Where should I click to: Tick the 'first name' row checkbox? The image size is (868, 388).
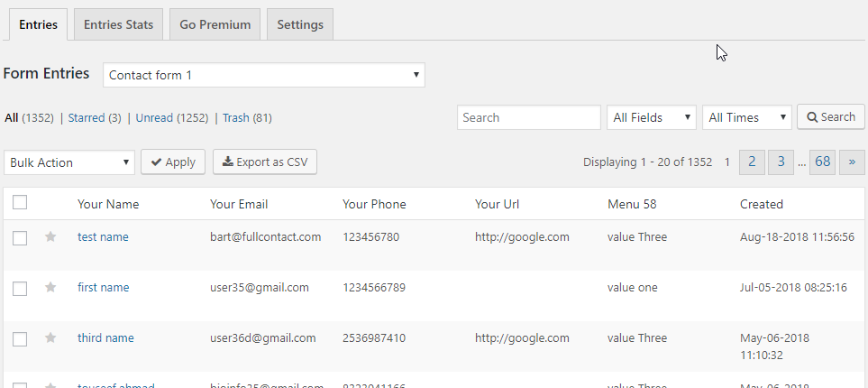click(20, 288)
